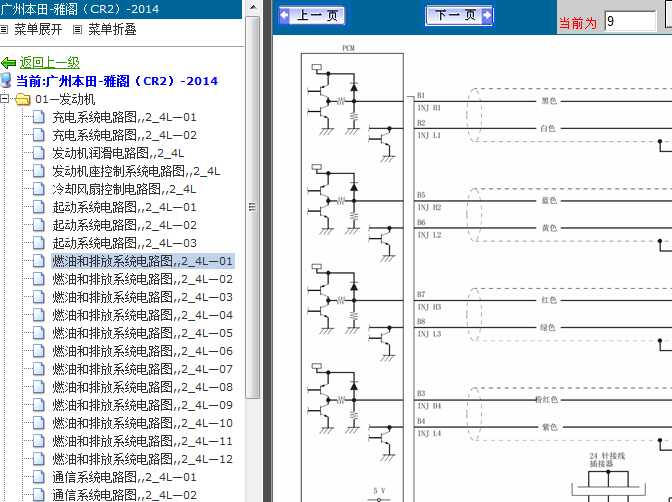Open 燃油和排放系统电路图,,2_4L—04
This screenshot has height=502, width=672.
coord(143,315)
